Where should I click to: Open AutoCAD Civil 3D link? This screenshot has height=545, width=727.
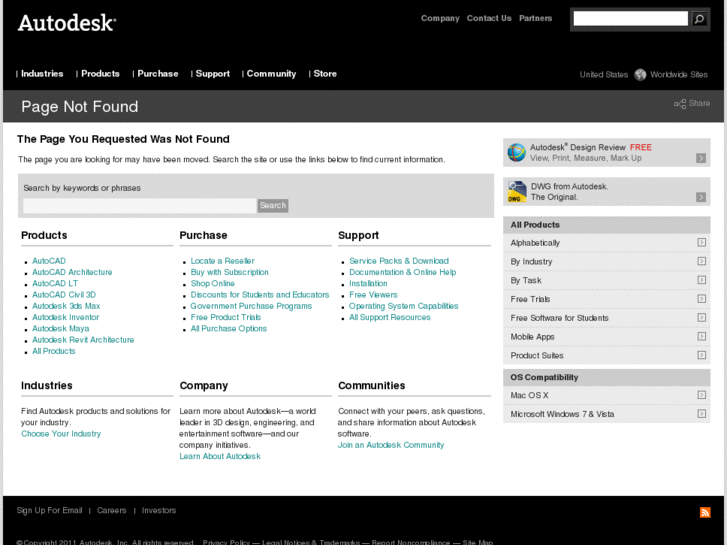click(64, 295)
